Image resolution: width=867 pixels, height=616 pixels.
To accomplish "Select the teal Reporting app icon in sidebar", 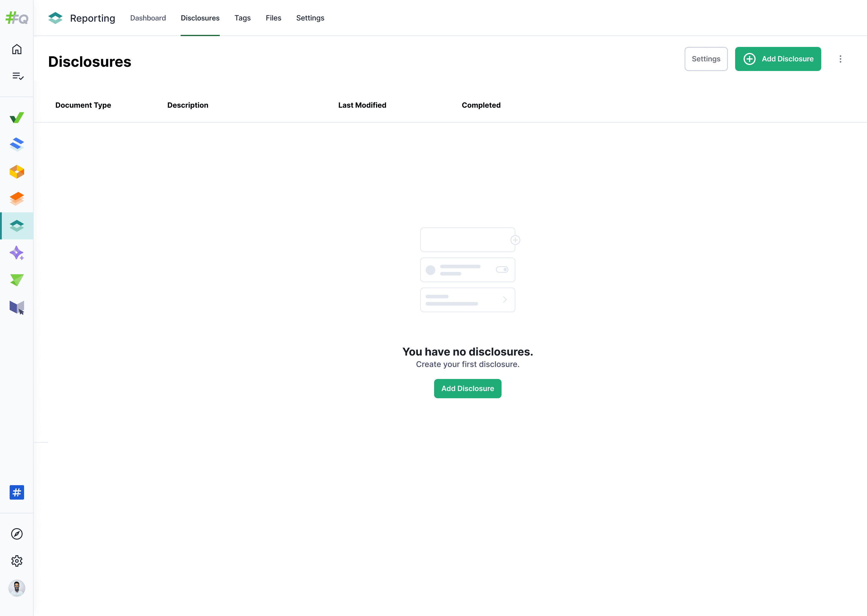I will point(17,226).
